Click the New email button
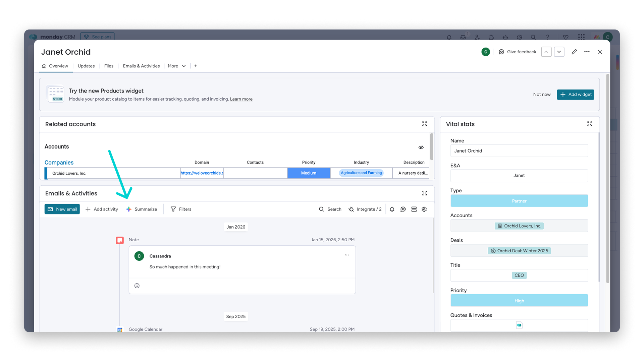 tap(62, 209)
